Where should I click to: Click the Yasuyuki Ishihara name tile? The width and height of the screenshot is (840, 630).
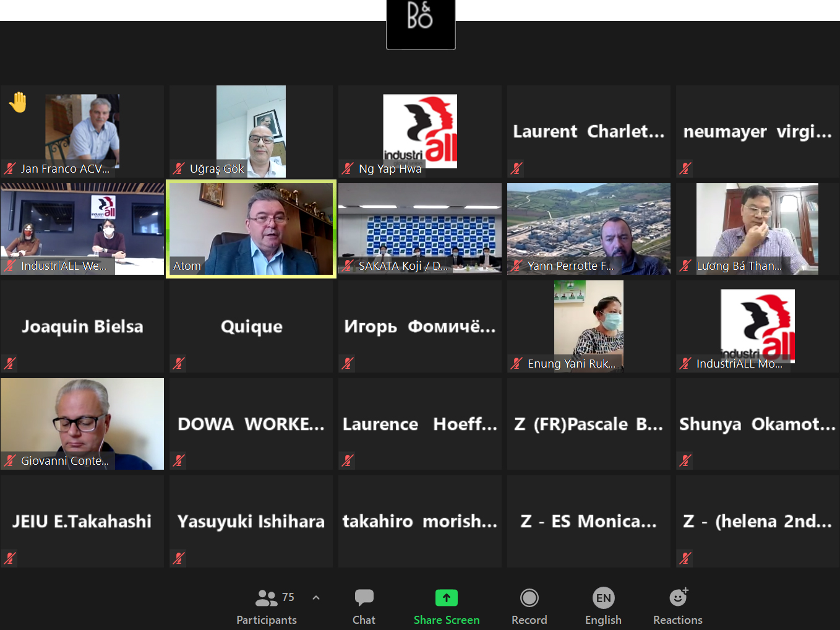pos(251,521)
